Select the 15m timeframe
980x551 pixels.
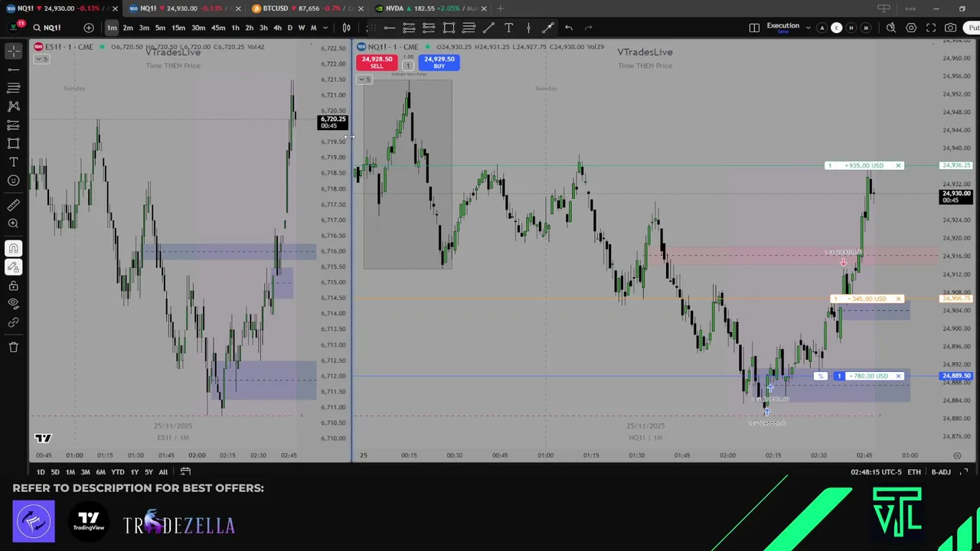pyautogui.click(x=178, y=28)
